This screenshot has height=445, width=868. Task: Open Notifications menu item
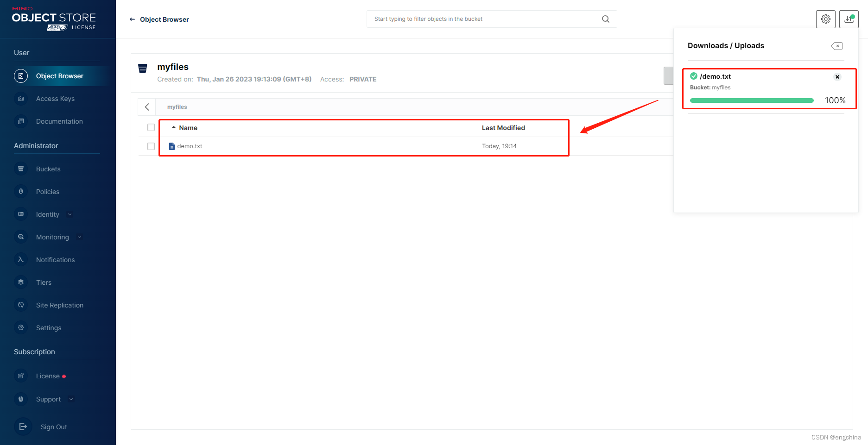pos(55,260)
